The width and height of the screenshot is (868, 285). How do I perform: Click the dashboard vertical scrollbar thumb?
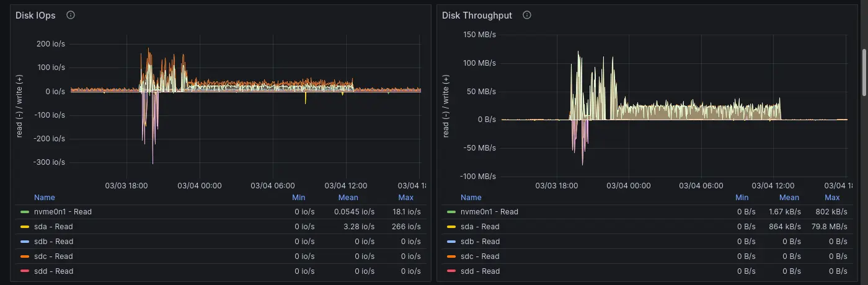pyautogui.click(x=864, y=72)
